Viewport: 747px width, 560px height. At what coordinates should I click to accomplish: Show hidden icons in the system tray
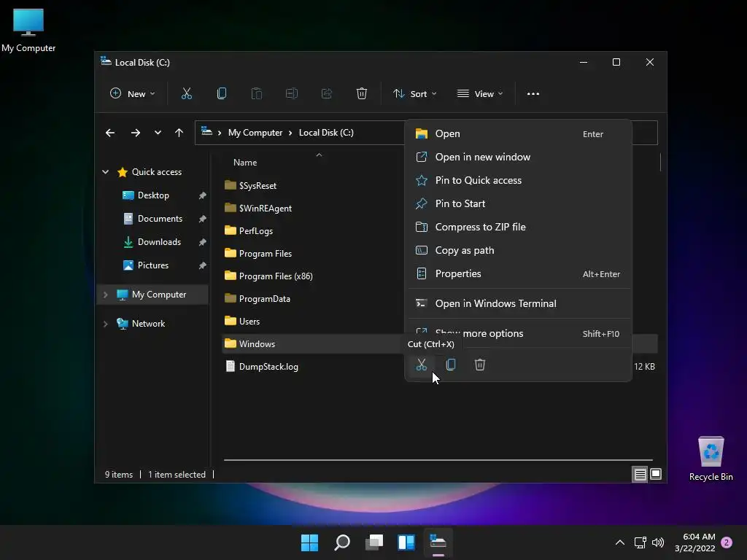(x=620, y=542)
